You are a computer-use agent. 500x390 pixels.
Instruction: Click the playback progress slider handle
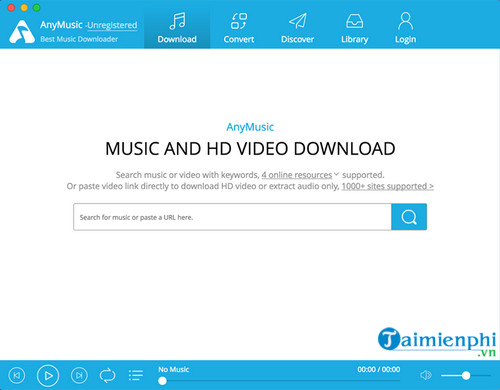(162, 381)
